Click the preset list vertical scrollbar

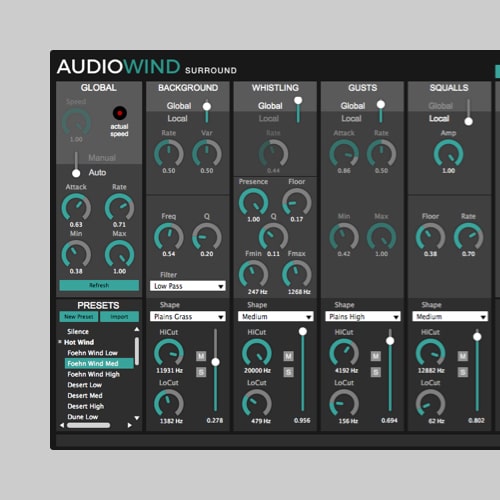coord(137,351)
